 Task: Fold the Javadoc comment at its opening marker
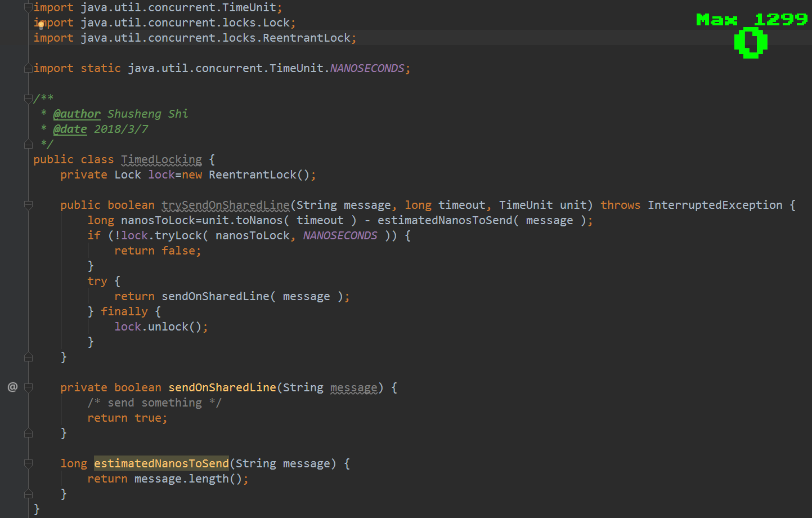pyautogui.click(x=28, y=99)
